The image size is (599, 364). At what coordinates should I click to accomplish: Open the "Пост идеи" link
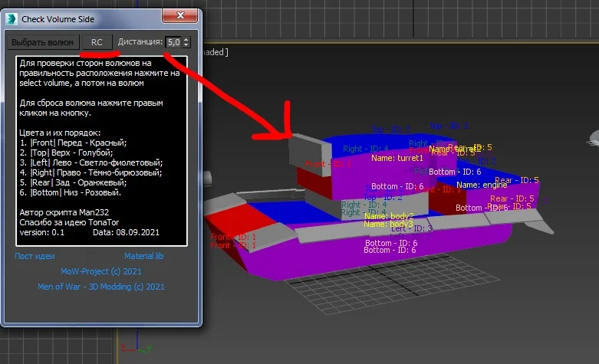pyautogui.click(x=35, y=255)
